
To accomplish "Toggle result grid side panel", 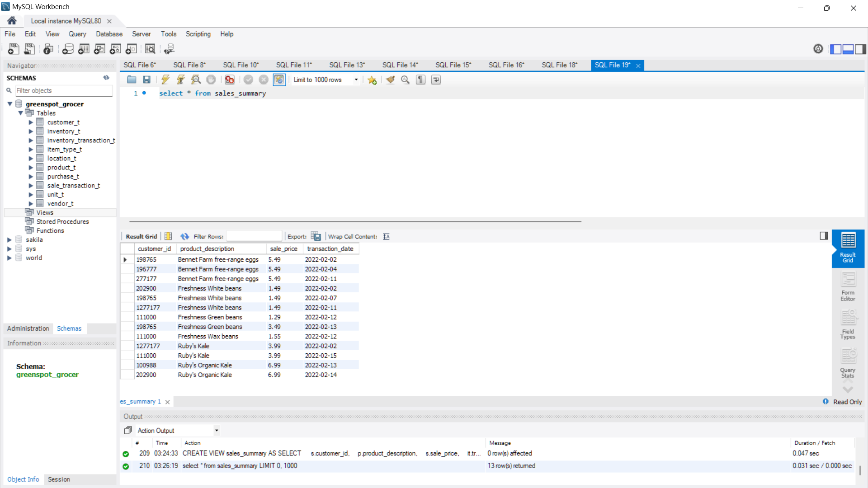I will pyautogui.click(x=824, y=235).
